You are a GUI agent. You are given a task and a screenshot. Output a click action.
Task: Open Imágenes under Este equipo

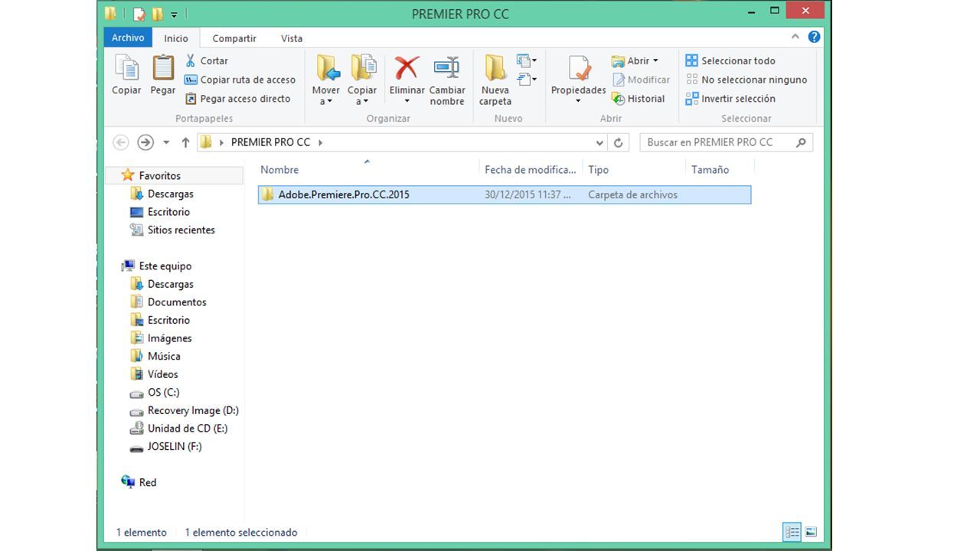pyautogui.click(x=169, y=338)
